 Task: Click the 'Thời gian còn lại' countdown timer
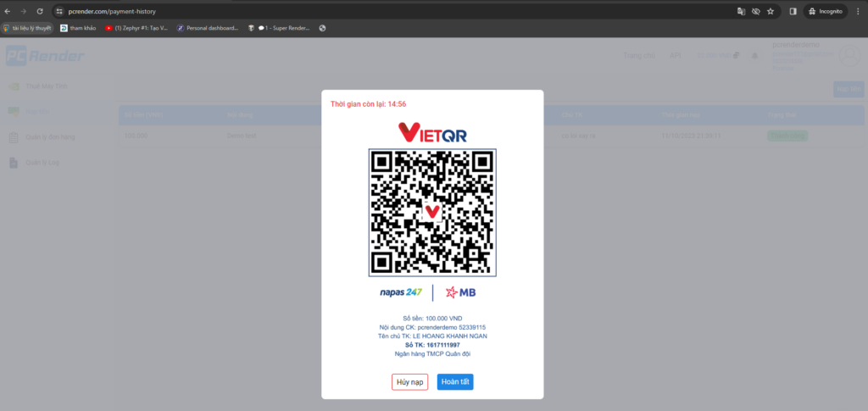(368, 104)
